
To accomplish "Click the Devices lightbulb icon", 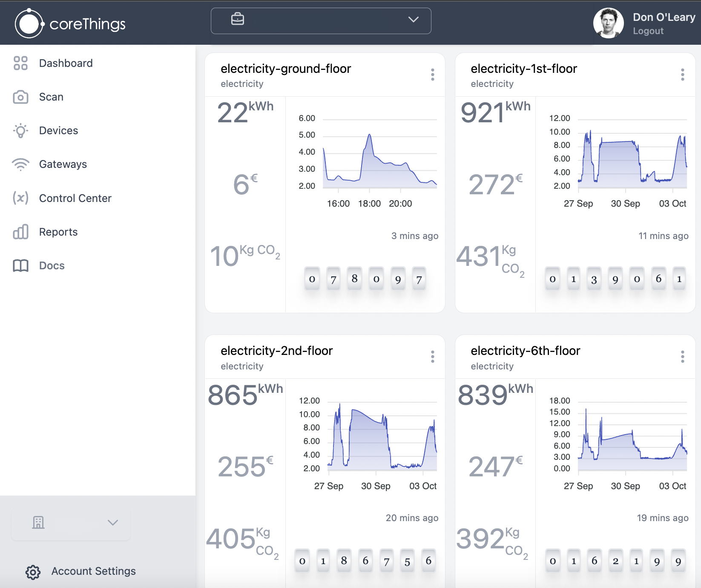I will click(20, 131).
